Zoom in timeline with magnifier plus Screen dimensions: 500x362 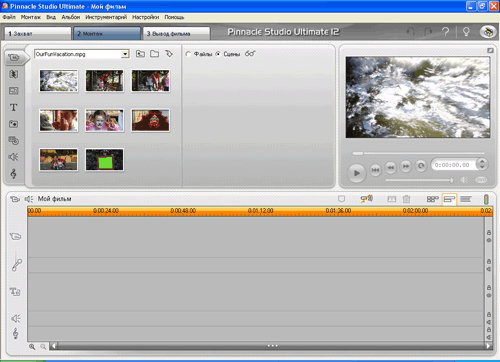[32, 347]
